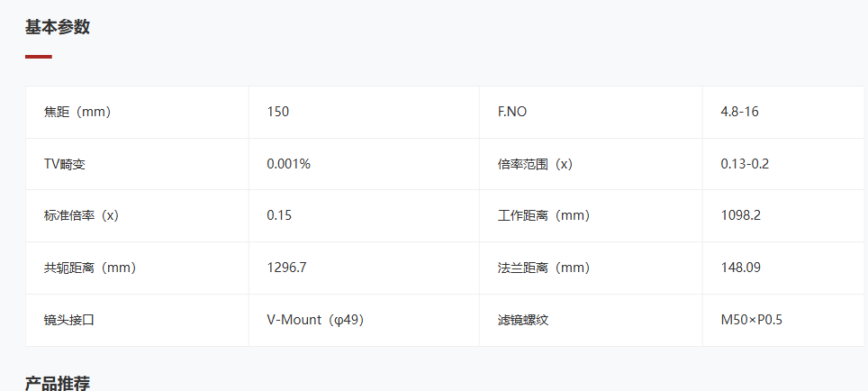Screen dimensions: 868x391
Task: Select the conjugate distance value 1296.7
Action: coord(287,268)
